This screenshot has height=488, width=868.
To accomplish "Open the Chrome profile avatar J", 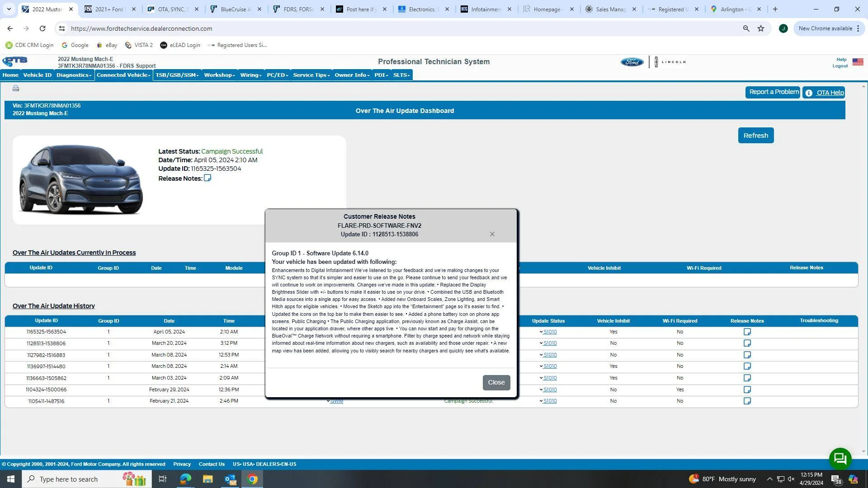I will click(x=783, y=28).
